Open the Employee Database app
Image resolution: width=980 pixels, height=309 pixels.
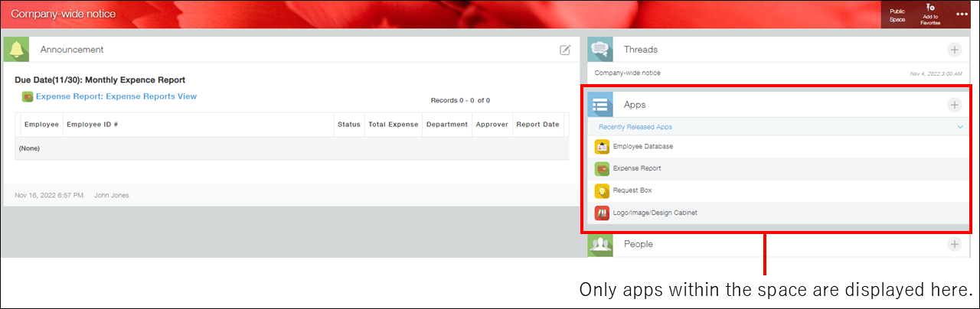pyautogui.click(x=642, y=146)
